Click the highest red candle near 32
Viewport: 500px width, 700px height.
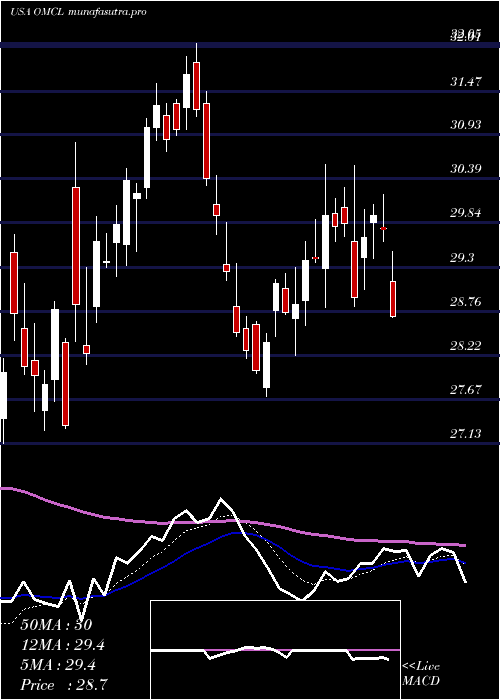196,85
